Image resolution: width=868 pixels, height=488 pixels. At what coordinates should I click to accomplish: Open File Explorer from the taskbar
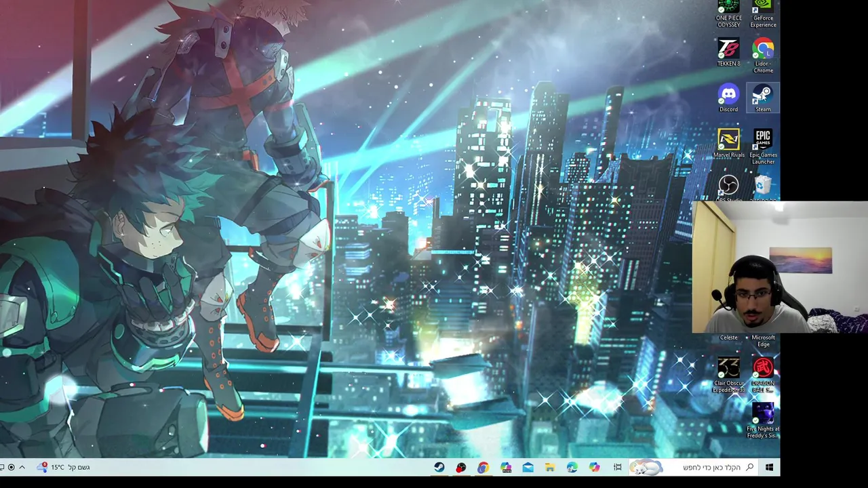coord(550,467)
